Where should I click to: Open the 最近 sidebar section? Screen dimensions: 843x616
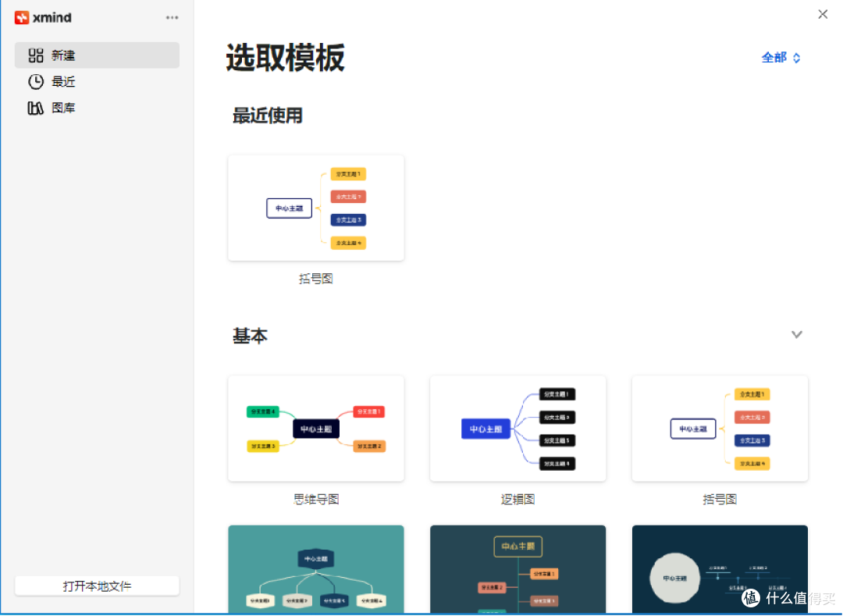point(97,82)
